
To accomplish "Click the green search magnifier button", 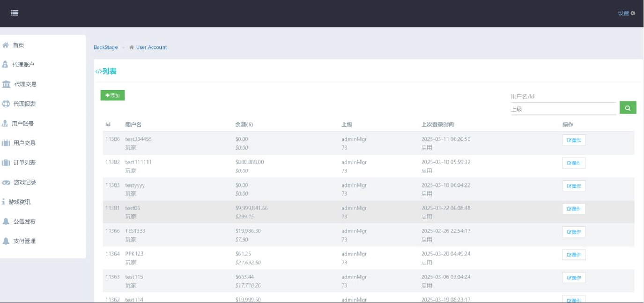I will [x=628, y=108].
